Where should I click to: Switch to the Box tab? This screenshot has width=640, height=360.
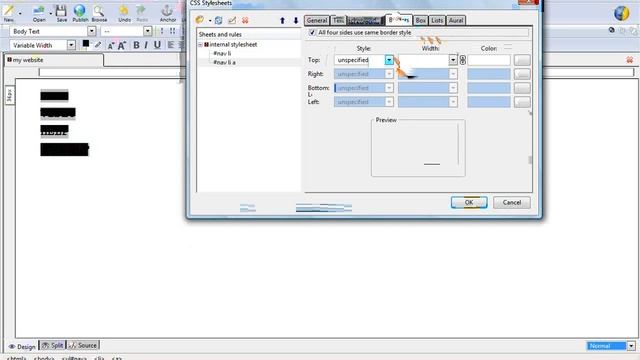click(420, 20)
